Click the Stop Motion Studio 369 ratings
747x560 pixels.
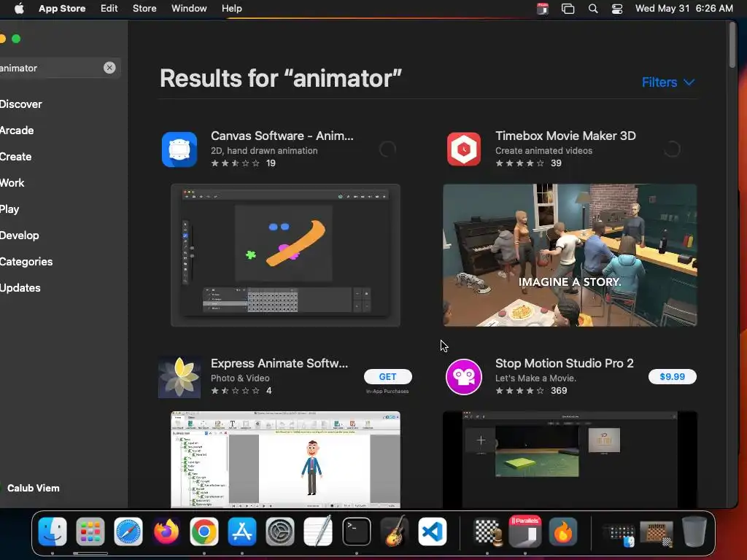click(x=558, y=391)
